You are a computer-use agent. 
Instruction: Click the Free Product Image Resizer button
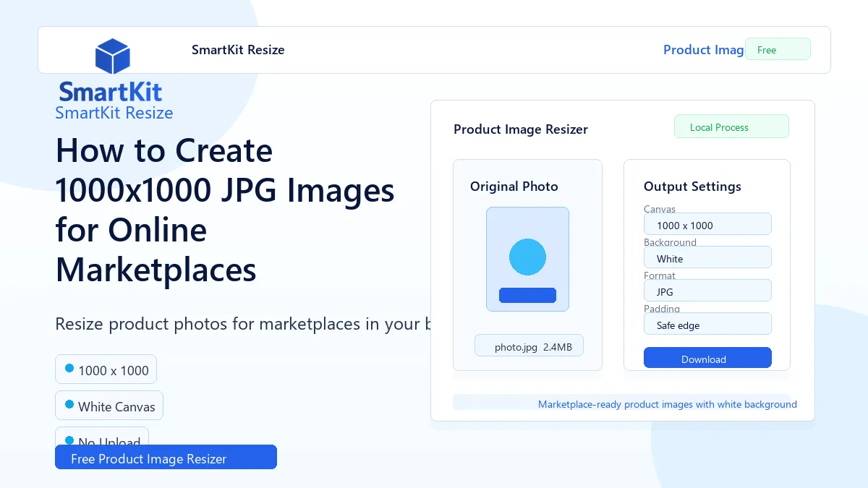click(166, 457)
